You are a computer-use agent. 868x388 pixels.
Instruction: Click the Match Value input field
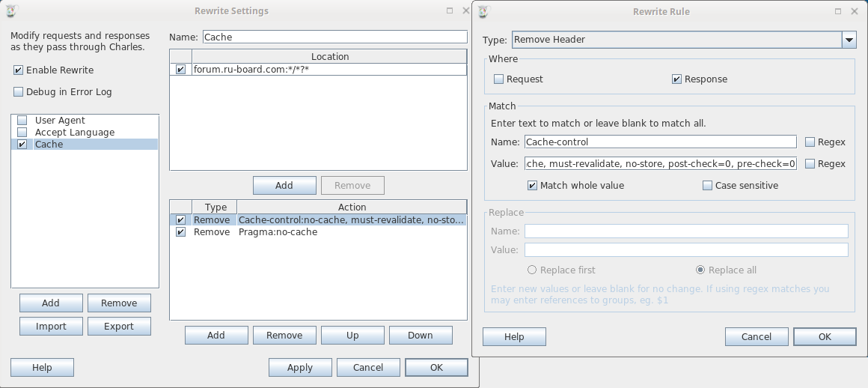pyautogui.click(x=661, y=163)
